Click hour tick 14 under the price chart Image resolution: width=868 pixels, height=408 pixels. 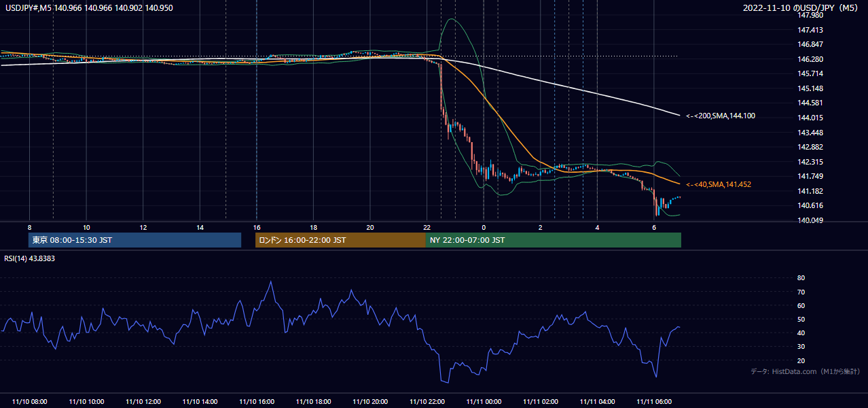200,227
